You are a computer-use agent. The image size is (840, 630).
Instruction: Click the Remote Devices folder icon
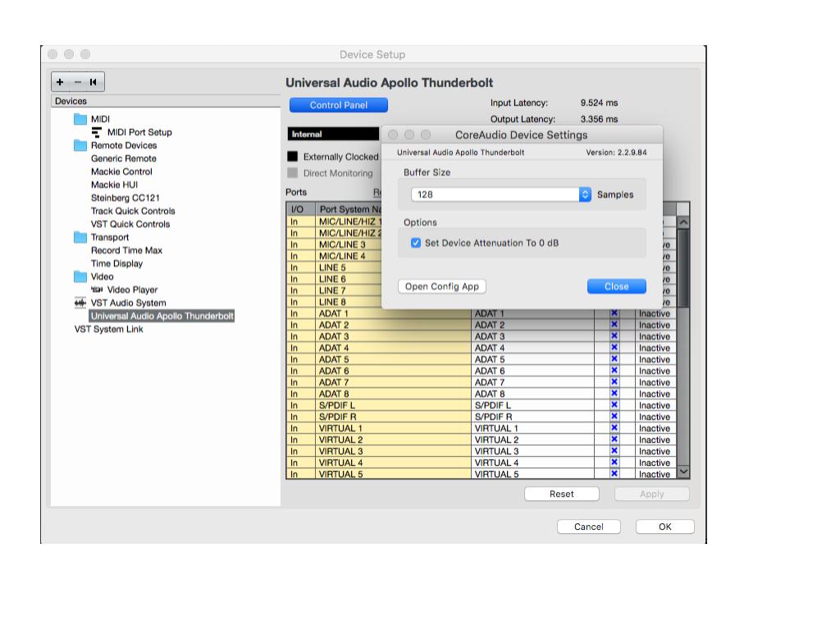pyautogui.click(x=80, y=145)
